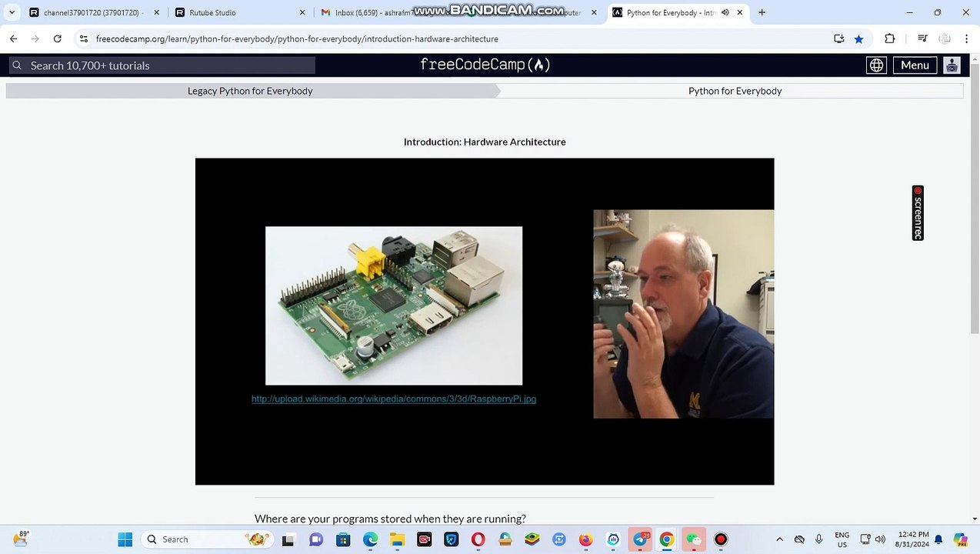
Task: Close the Python for Everybody tab
Action: (740, 12)
